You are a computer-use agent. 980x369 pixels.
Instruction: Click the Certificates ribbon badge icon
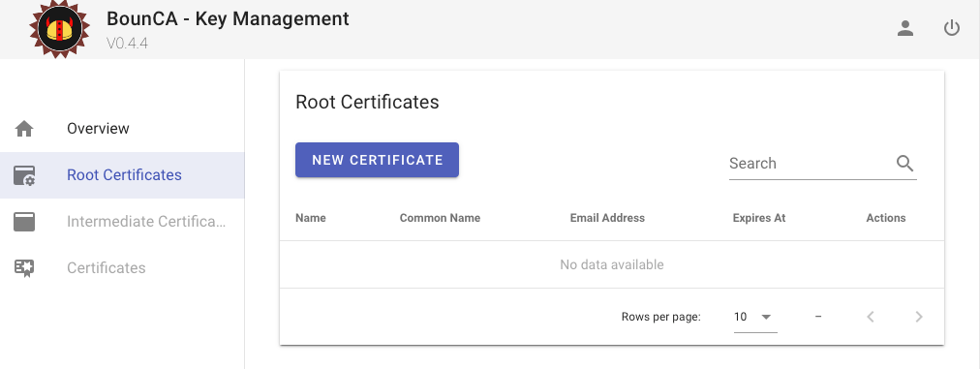click(24, 268)
